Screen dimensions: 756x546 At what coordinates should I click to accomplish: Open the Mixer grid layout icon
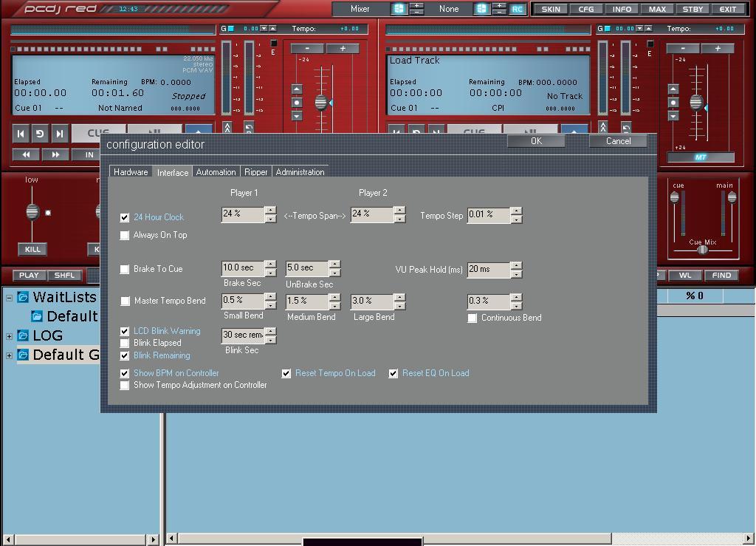399,9
